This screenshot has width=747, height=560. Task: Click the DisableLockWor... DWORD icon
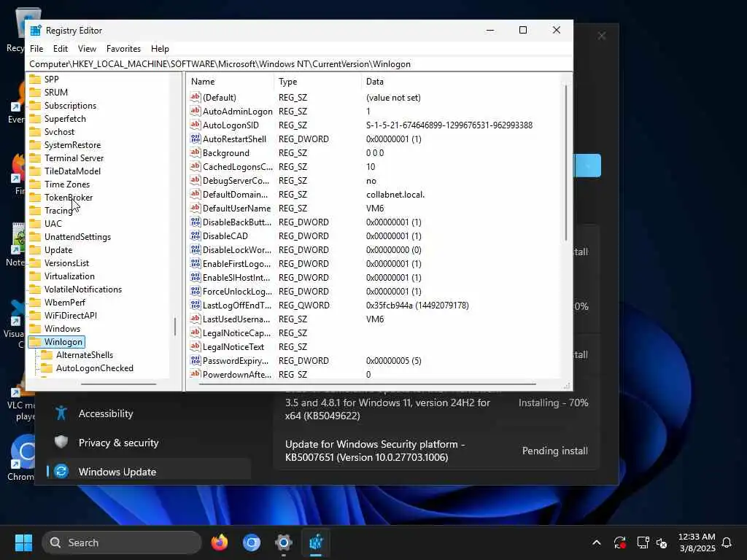tap(195, 250)
